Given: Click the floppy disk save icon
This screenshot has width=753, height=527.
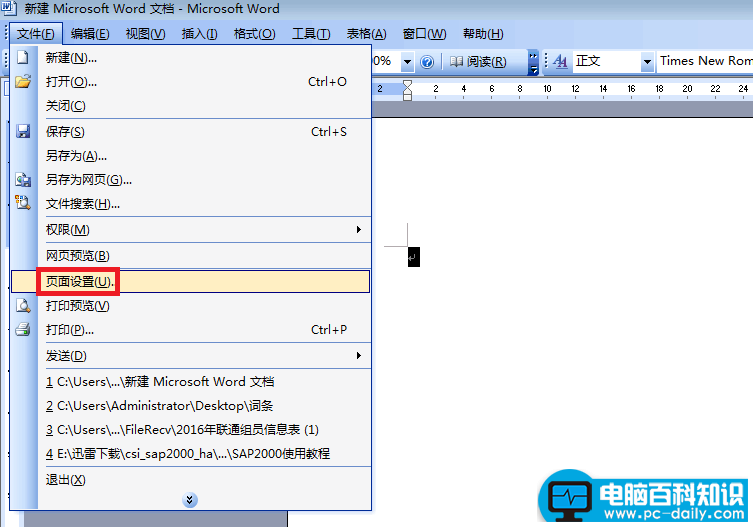Looking at the screenshot, I should coord(23,131).
